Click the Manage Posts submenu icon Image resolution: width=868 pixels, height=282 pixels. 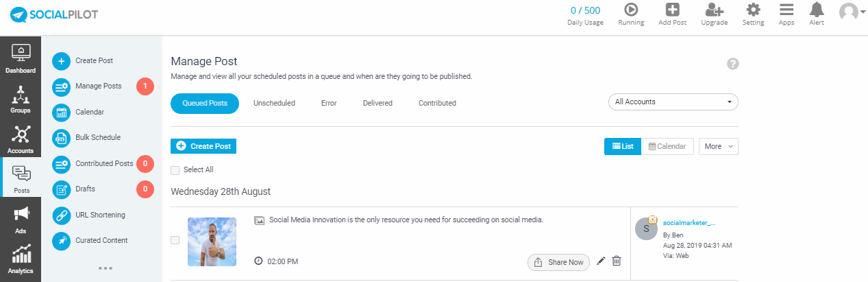pyautogui.click(x=62, y=86)
